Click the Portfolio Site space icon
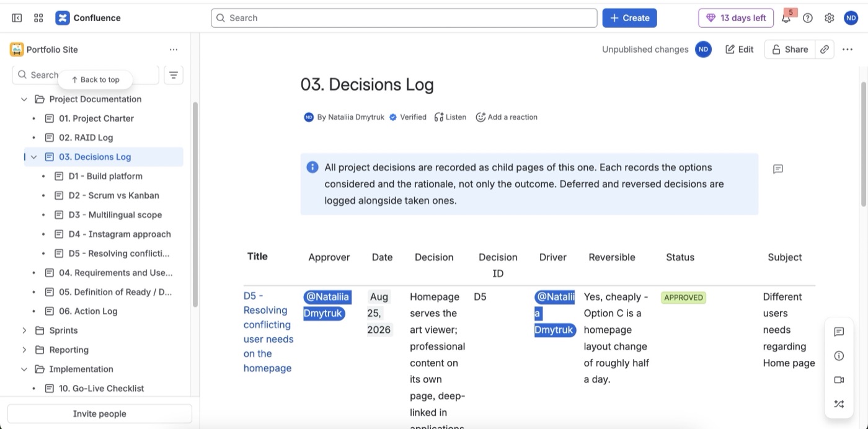868x429 pixels. coord(17,50)
